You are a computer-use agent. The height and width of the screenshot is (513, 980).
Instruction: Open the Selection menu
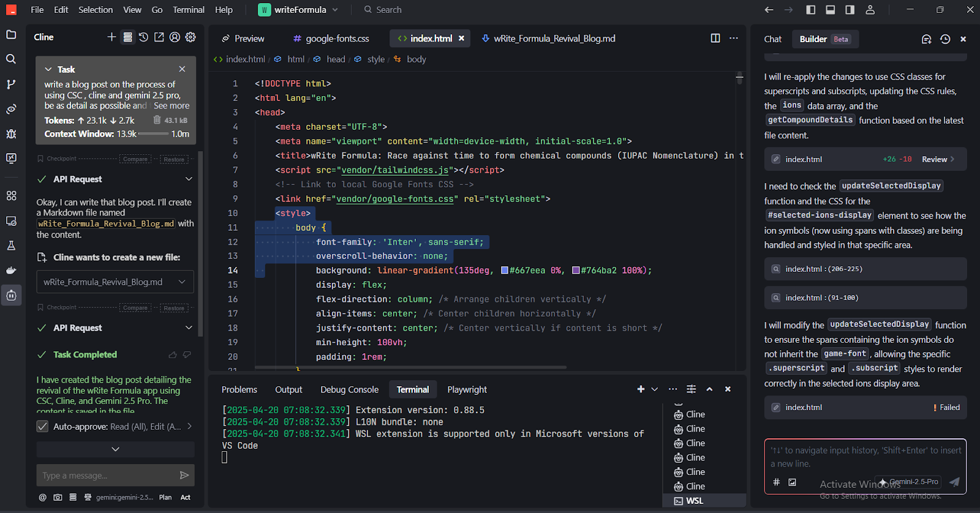click(x=96, y=10)
